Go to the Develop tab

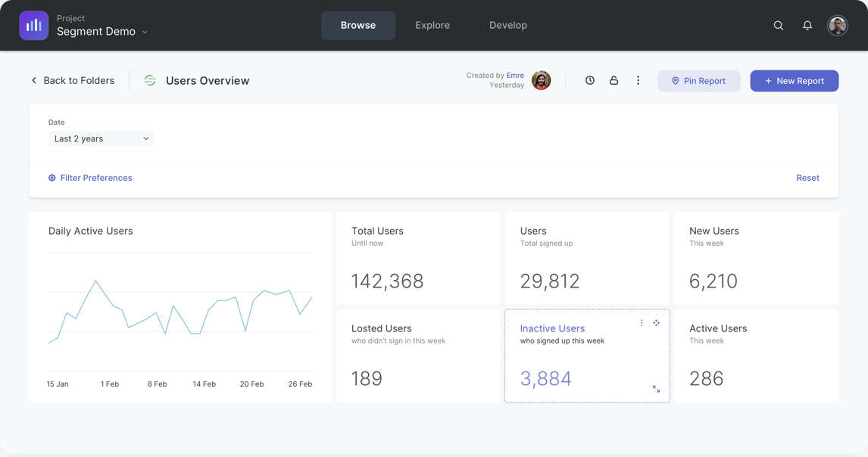coord(507,26)
